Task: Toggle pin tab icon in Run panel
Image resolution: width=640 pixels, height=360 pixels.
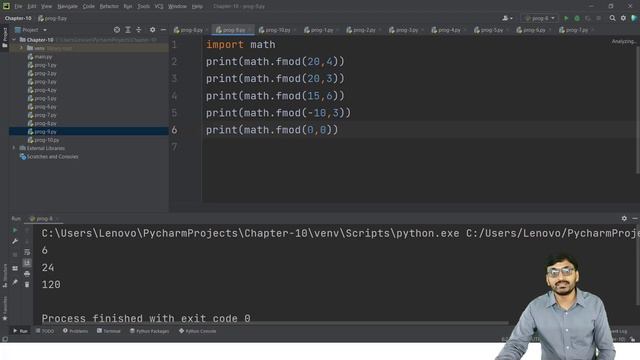Action: 15,282
